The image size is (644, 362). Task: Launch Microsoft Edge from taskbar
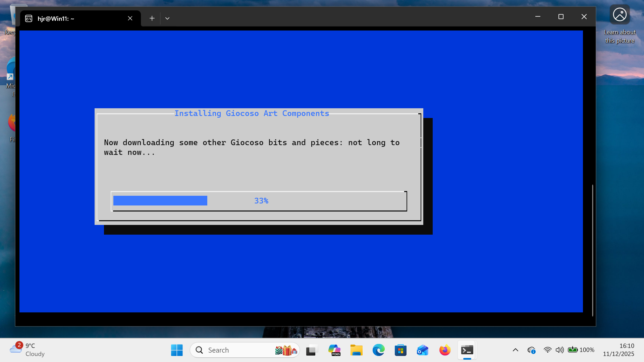[378, 350]
